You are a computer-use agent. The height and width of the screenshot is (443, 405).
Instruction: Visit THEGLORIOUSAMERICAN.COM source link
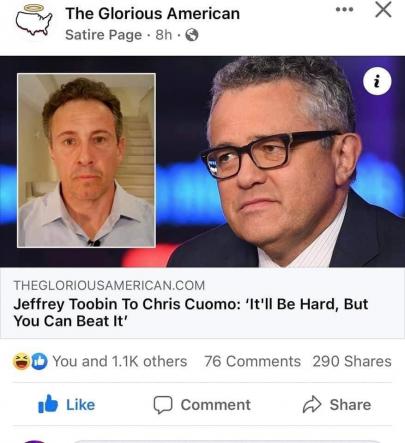[x=109, y=285]
